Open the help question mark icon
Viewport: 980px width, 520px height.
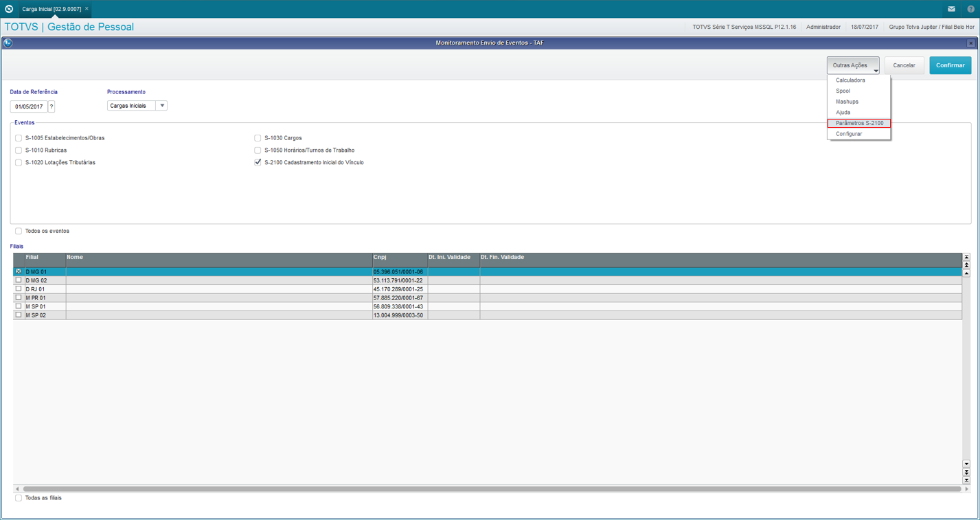coord(970,9)
